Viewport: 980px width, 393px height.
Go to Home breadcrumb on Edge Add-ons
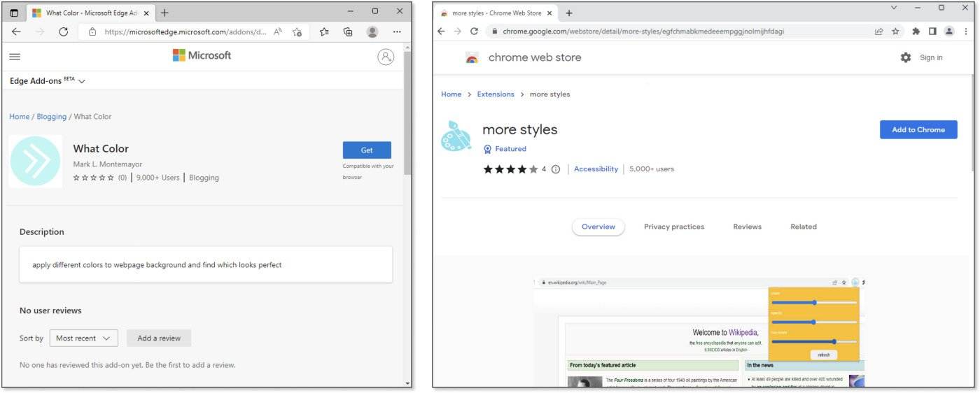coord(19,117)
